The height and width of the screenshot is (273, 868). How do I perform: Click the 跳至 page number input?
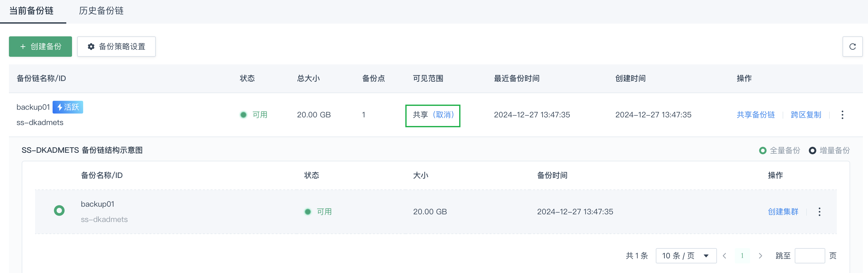[809, 256]
